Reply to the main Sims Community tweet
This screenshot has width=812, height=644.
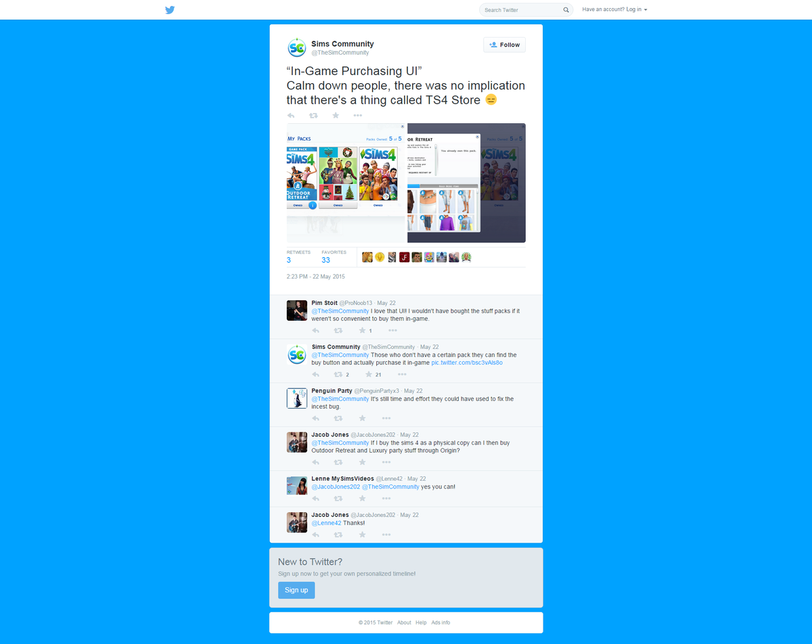[291, 115]
